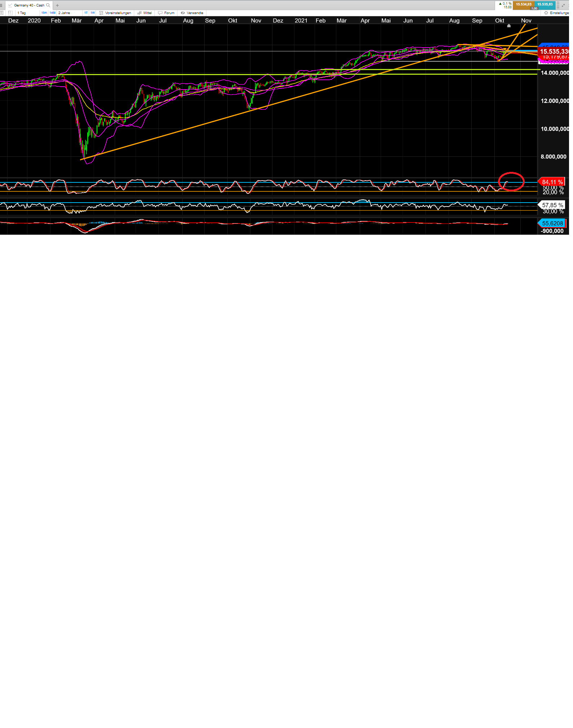Add a new chart tab with plus

[x=57, y=5]
